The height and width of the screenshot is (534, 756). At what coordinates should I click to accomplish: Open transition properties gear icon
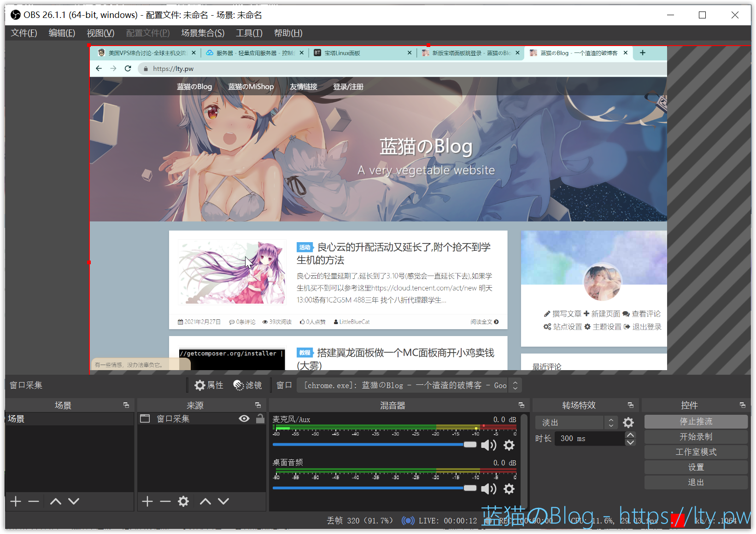coord(628,423)
